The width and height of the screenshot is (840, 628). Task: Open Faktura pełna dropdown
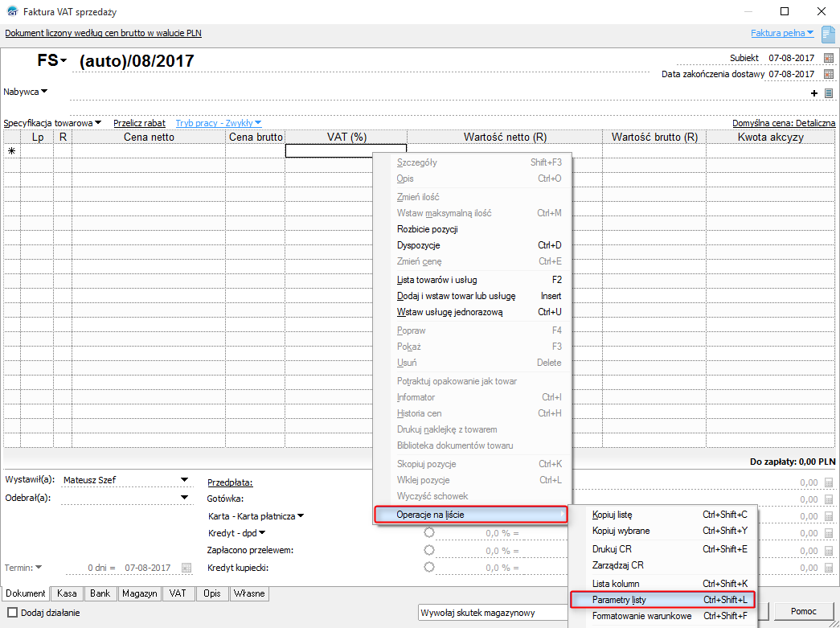click(782, 33)
